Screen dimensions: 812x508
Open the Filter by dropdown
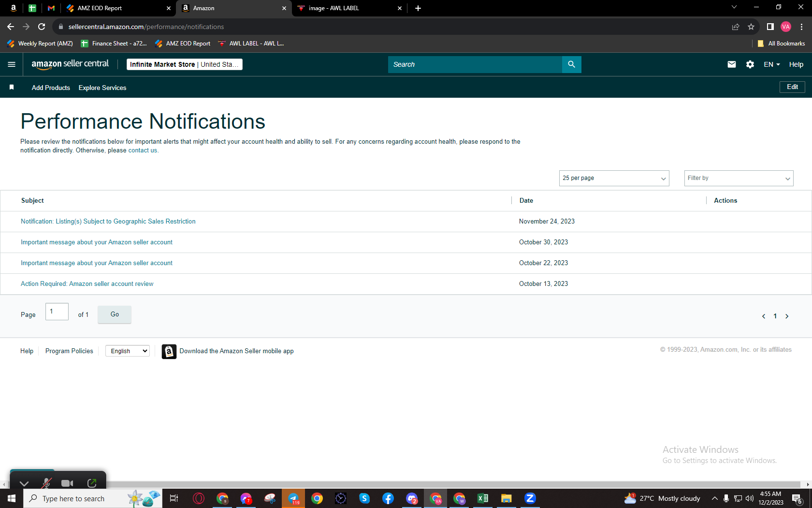click(x=739, y=178)
